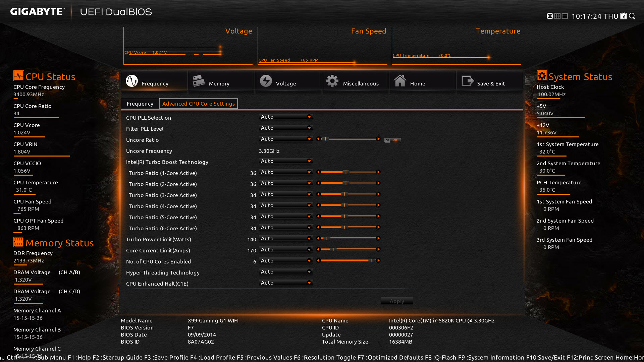Switch to the Voltage main tab

coord(288,80)
